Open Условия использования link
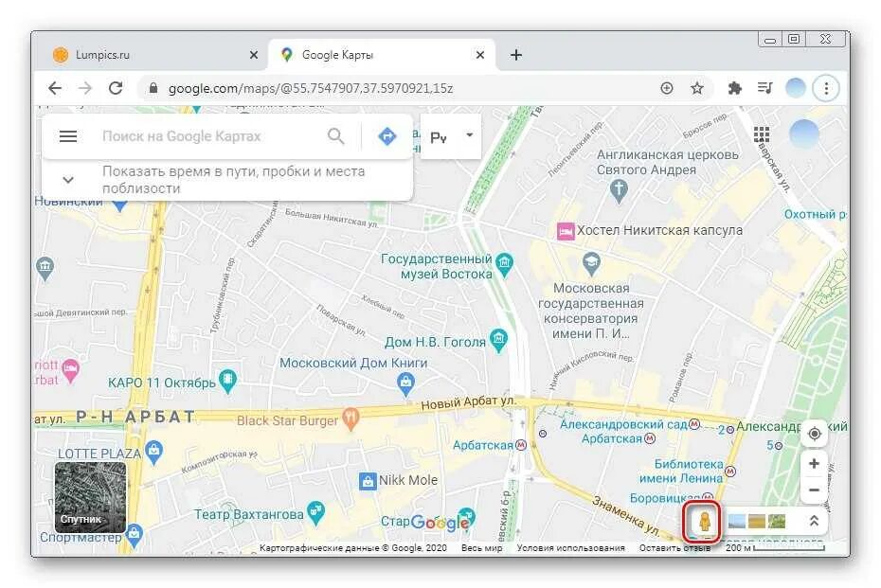Viewport: 881px width, 588px height. 570,547
